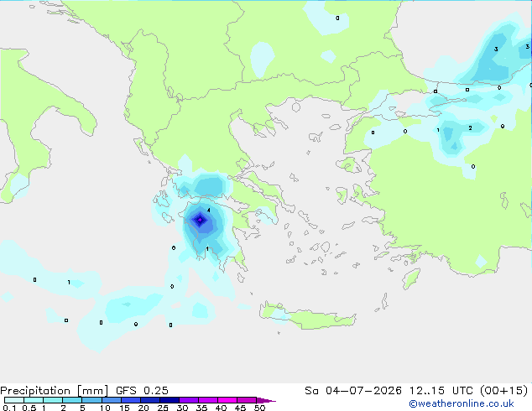Click the "Sa 04-07-2026" date text
The image size is (532, 411).
click(353, 391)
